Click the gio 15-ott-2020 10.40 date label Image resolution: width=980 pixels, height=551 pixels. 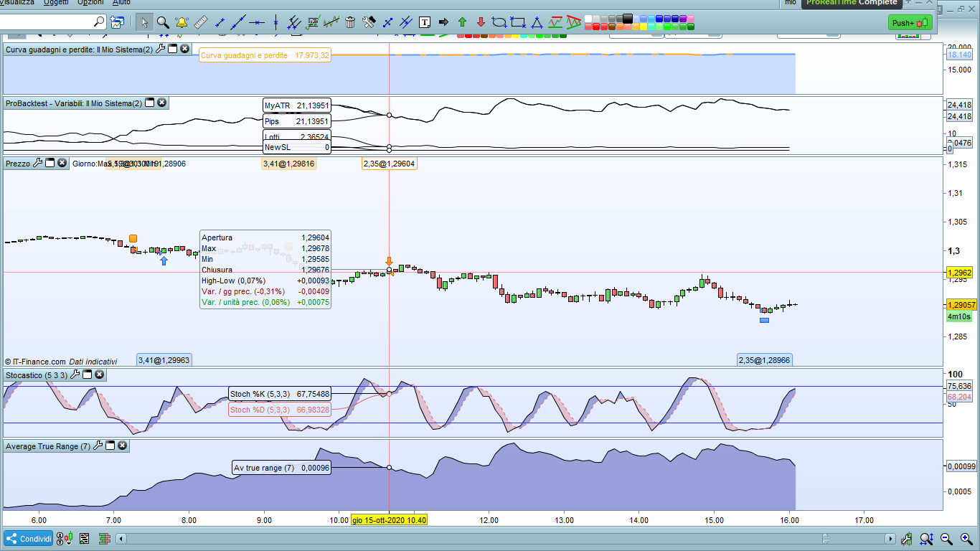tap(390, 520)
